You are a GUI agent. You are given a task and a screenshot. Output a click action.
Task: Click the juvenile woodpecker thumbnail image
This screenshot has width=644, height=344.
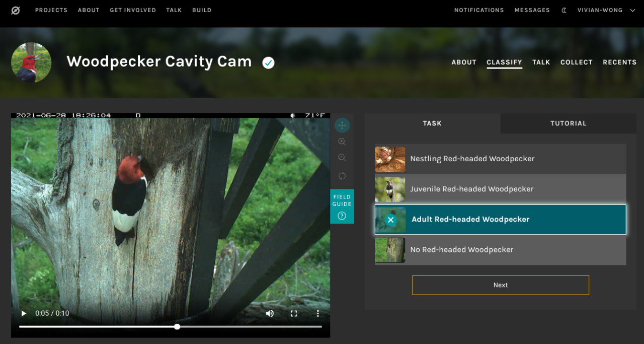[390, 189]
